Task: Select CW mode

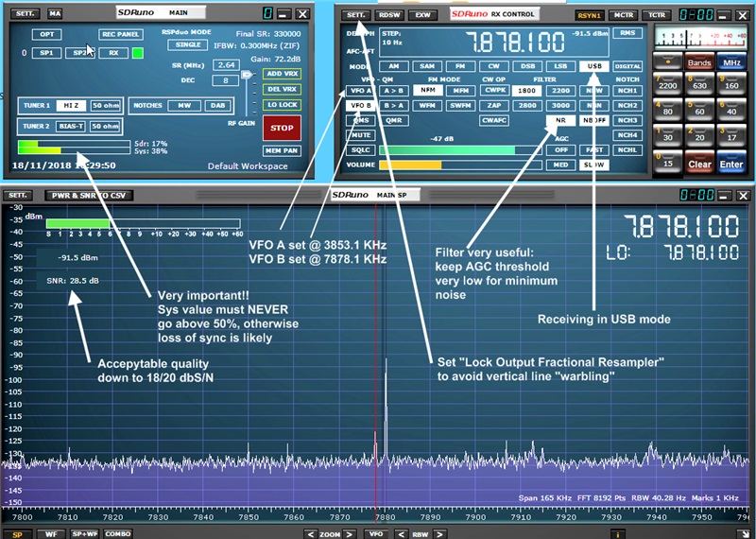Action: click(493, 66)
